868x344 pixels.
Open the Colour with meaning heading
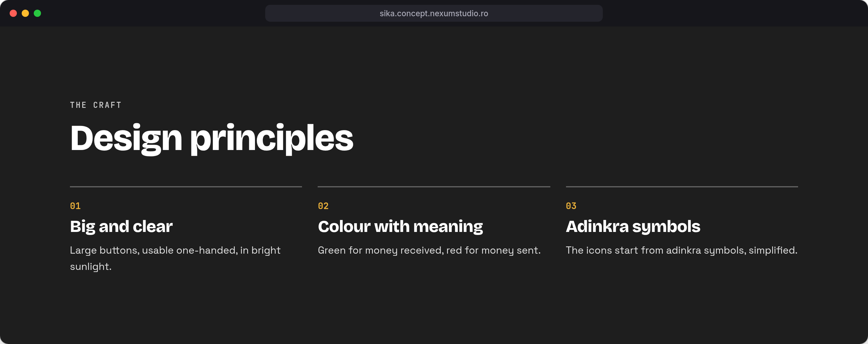[400, 227]
